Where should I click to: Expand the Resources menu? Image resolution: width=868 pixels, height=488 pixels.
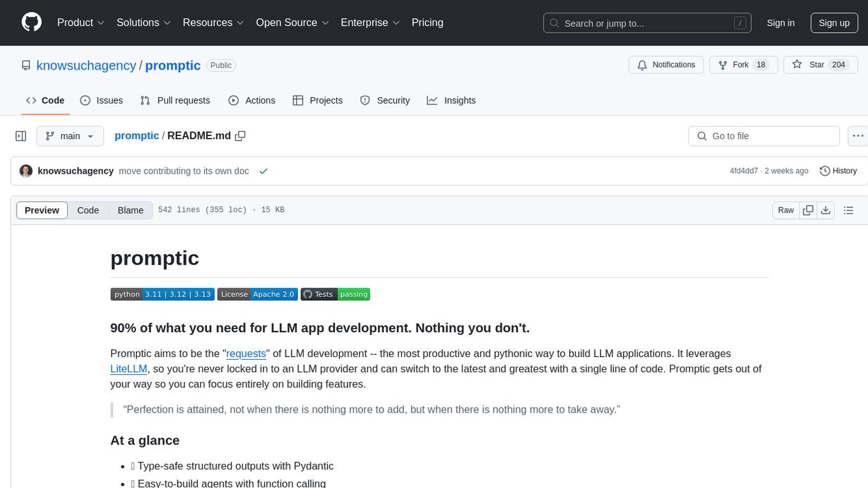(x=213, y=22)
